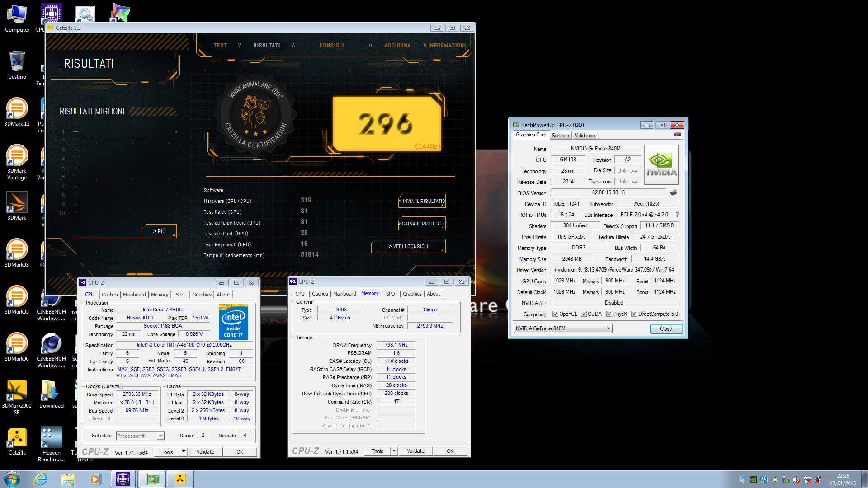The image size is (868, 488).
Task: Click OK in the right CPU-Z window
Action: [x=450, y=451]
